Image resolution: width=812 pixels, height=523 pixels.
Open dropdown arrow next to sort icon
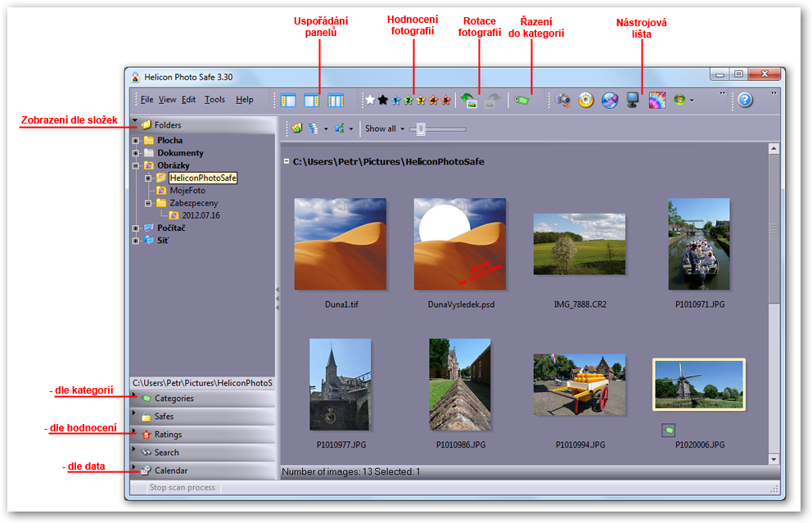[350, 129]
